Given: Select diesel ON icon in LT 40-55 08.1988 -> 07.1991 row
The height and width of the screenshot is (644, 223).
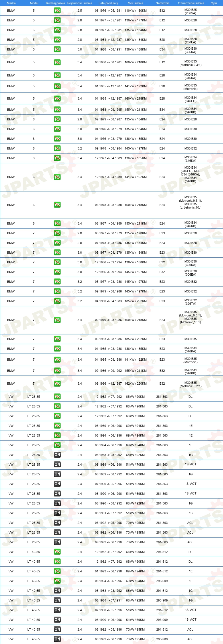Looking at the screenshot, I should (57, 600).
